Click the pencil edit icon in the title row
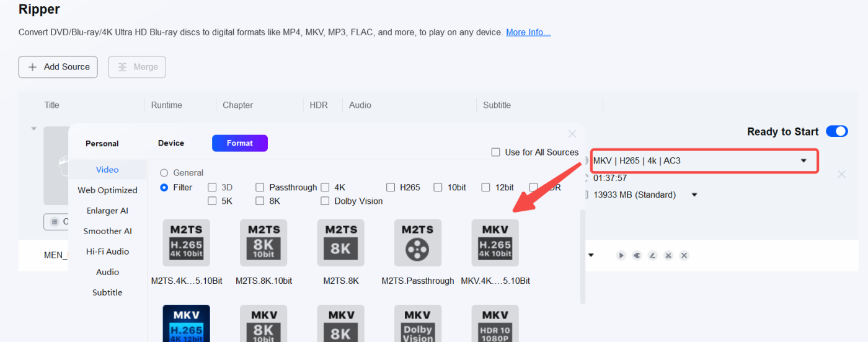This screenshot has height=342, width=868. tap(652, 255)
